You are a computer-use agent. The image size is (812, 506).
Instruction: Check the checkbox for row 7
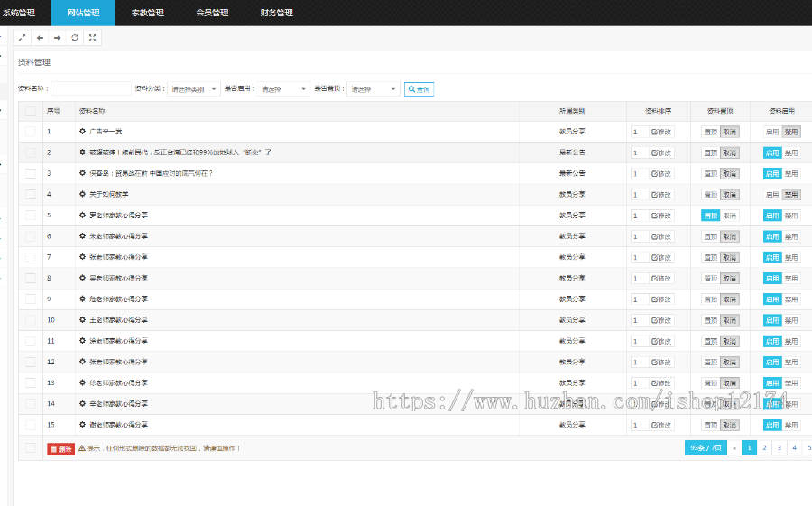point(31,257)
